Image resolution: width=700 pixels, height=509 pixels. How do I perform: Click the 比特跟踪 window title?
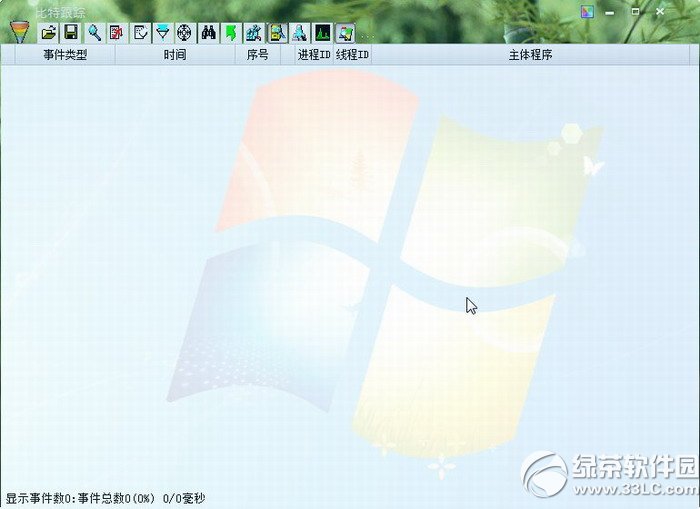click(x=60, y=12)
